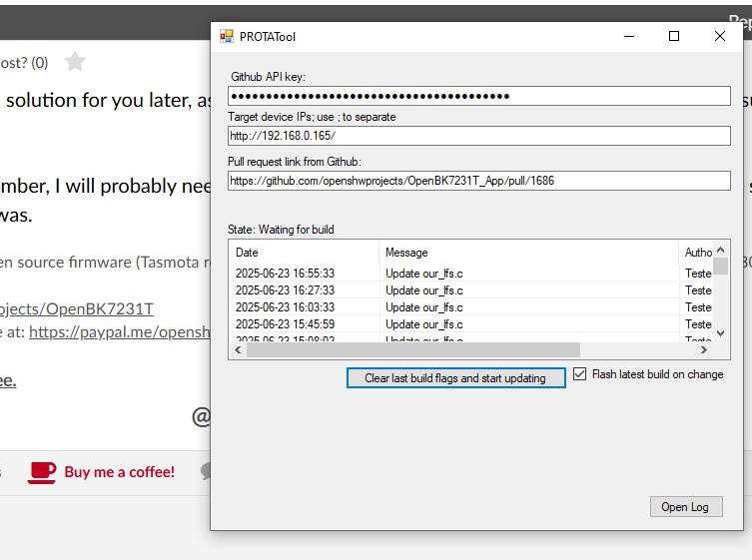Click the list's vertical scrollbar up arrow
752x560 pixels.
tap(720, 250)
